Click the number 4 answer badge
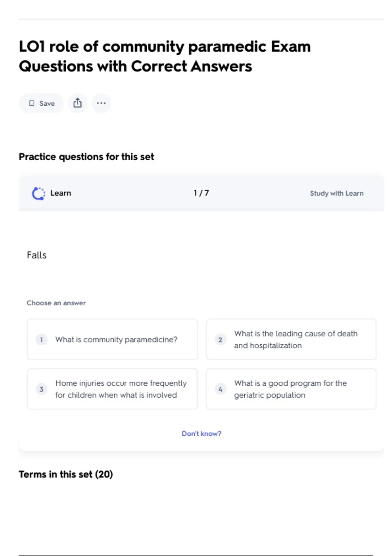 click(220, 389)
